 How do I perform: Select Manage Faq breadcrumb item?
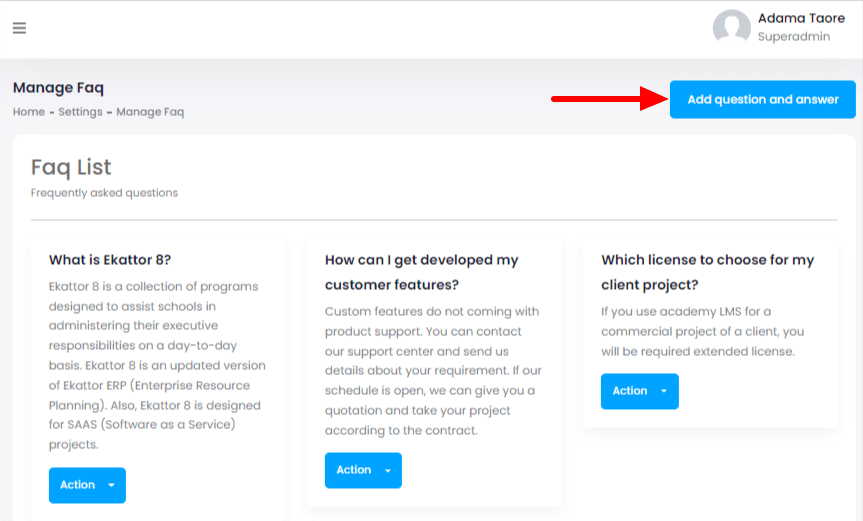click(x=150, y=112)
